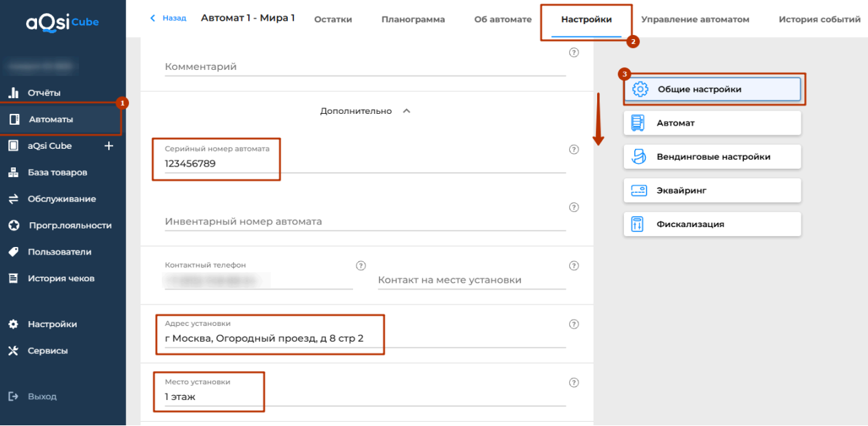
Task: Open the Планограмма tab
Action: 413,19
